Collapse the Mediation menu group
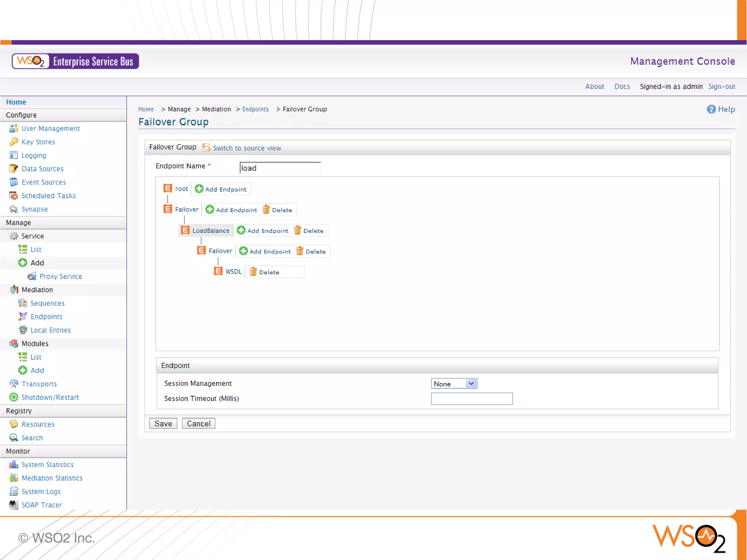The width and height of the screenshot is (747, 560). 37,289
